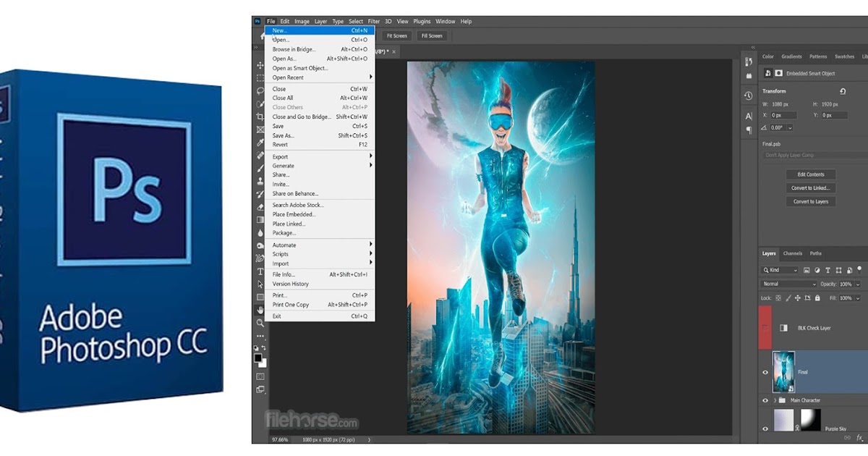Screen dimensions: 868x456
Task: Select the Lasso tool
Action: pyautogui.click(x=260, y=91)
